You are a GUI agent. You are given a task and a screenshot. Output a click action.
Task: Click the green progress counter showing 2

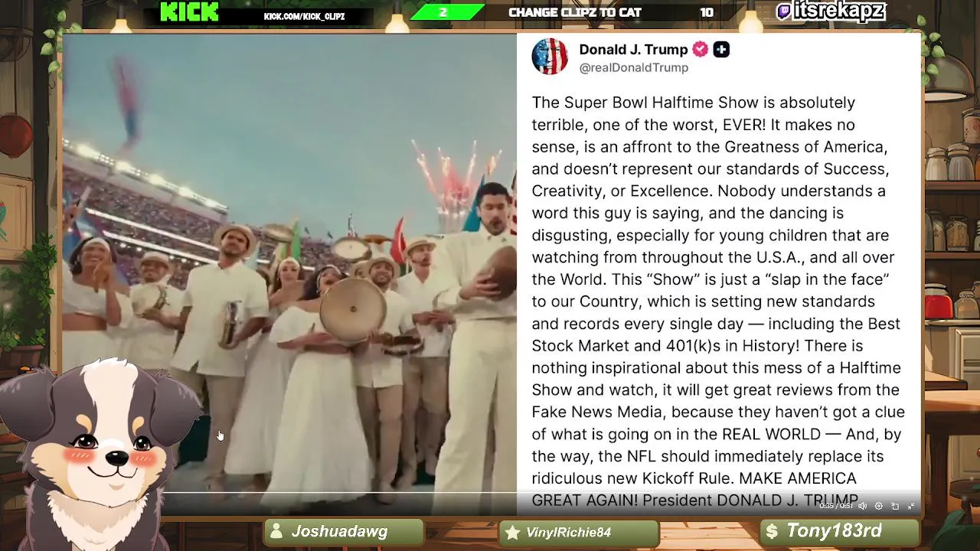click(446, 12)
